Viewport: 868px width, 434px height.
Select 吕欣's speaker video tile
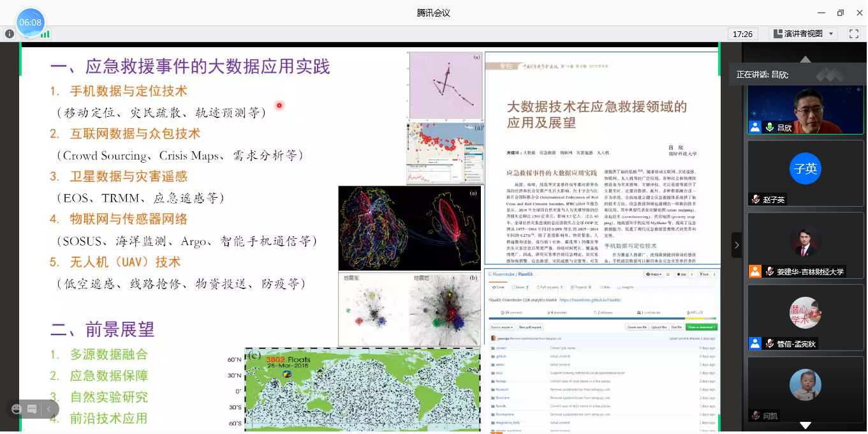point(805,105)
